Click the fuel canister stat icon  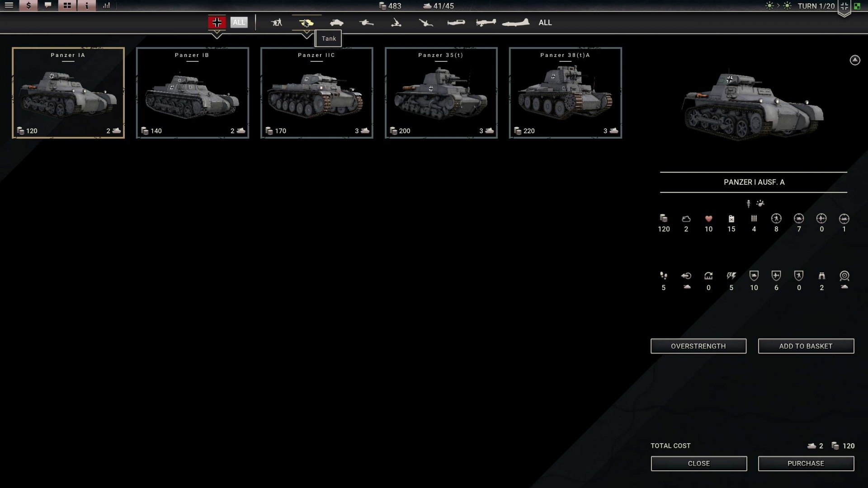(x=731, y=219)
